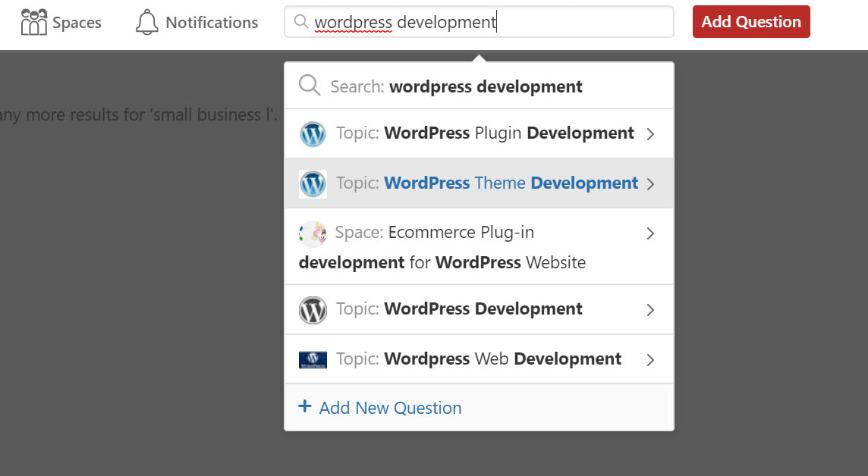868x476 pixels.
Task: Click the Ecommerce Plug-in Space avatar
Action: click(313, 233)
